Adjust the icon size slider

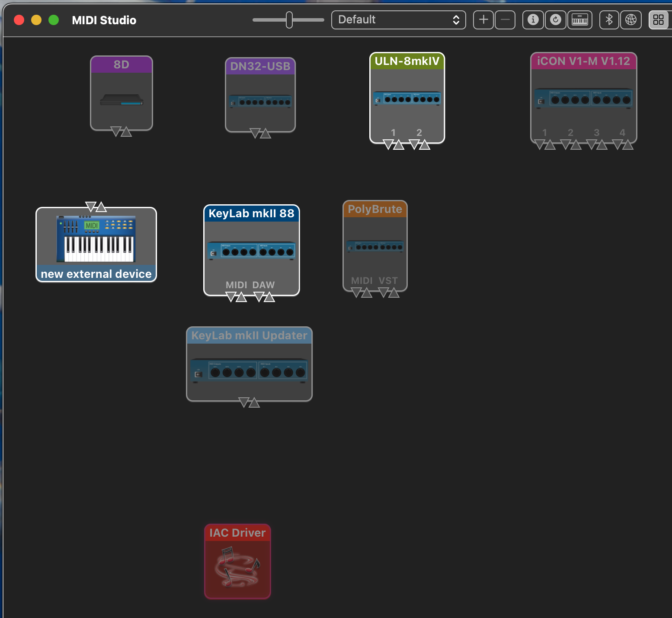click(x=289, y=20)
